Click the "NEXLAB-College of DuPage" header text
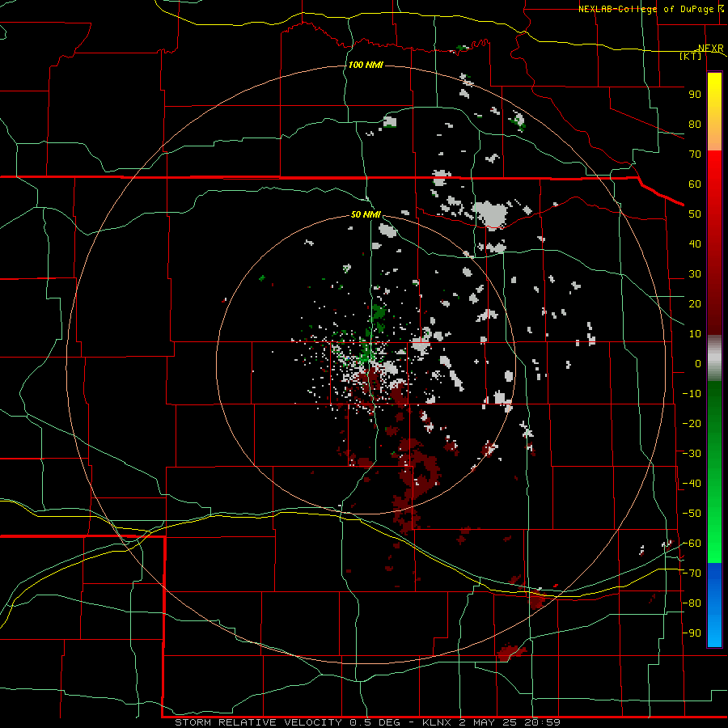Screen dimensions: 728x728 click(647, 9)
